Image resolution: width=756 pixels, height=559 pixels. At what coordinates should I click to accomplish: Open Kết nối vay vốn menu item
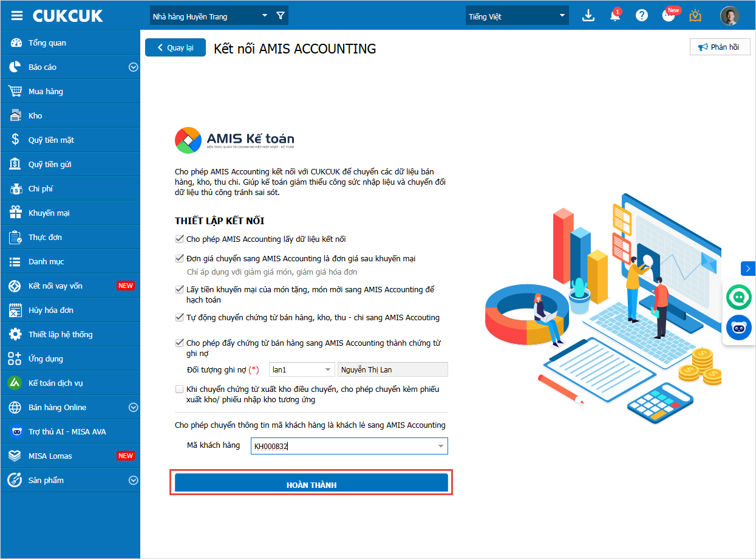(70, 286)
